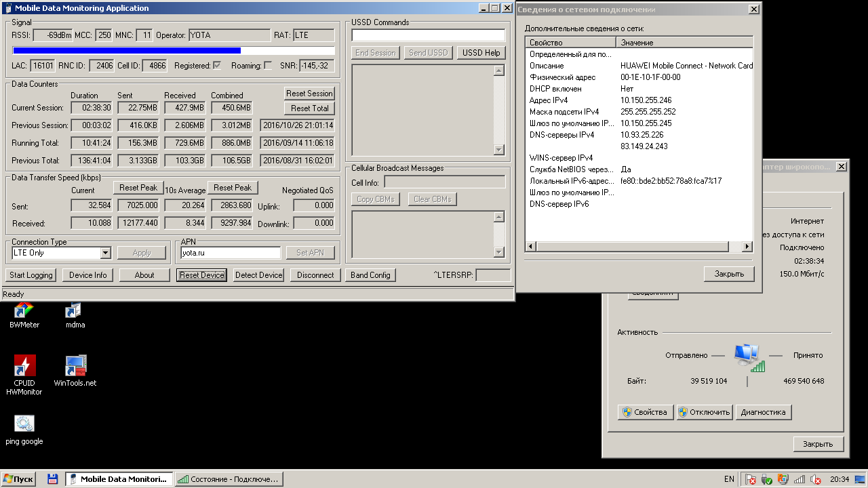Select the DNS-серверы IPv4 row

pyautogui.click(x=639, y=135)
